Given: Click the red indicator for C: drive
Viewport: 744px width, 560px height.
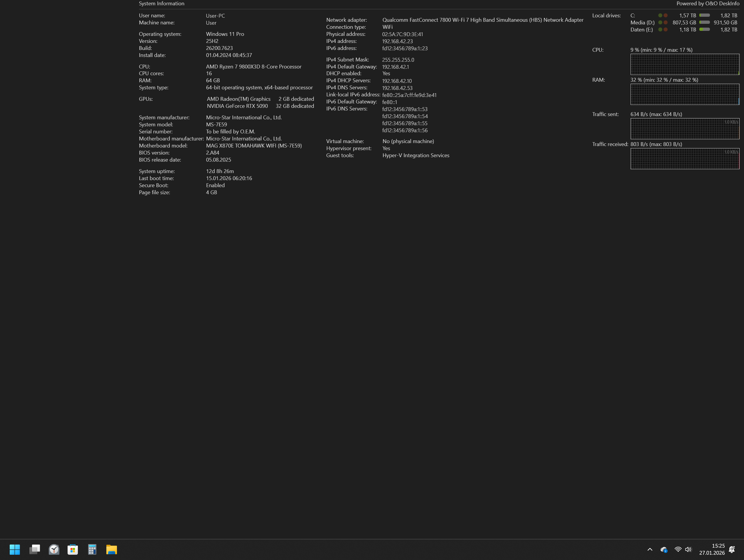Looking at the screenshot, I should (x=666, y=16).
